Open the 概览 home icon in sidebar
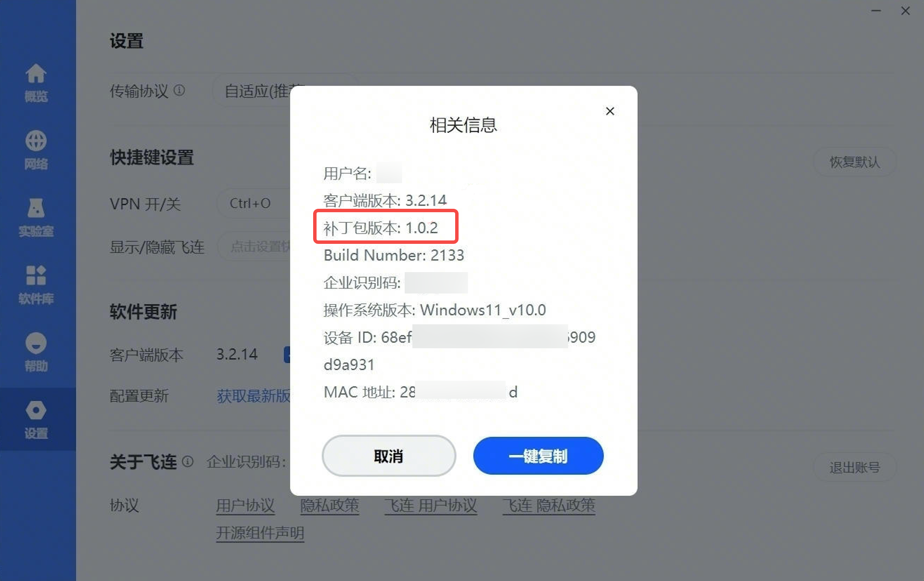924x581 pixels. tap(36, 83)
